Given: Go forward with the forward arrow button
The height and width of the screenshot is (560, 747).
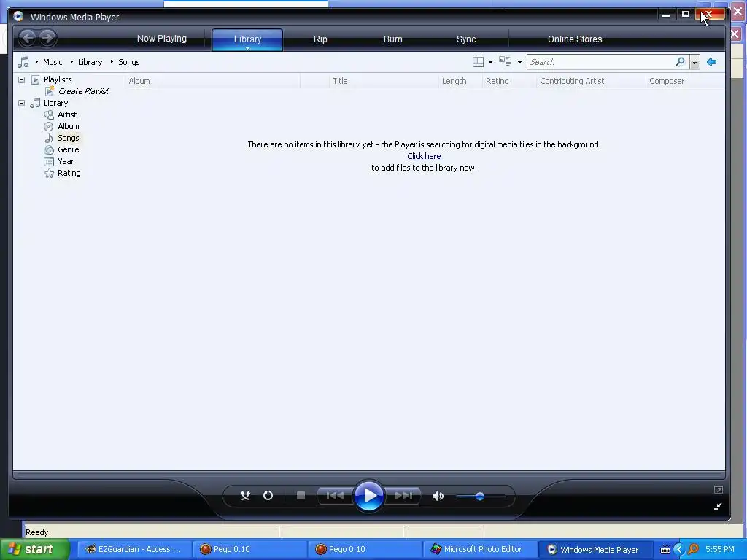Looking at the screenshot, I should (x=47, y=38).
